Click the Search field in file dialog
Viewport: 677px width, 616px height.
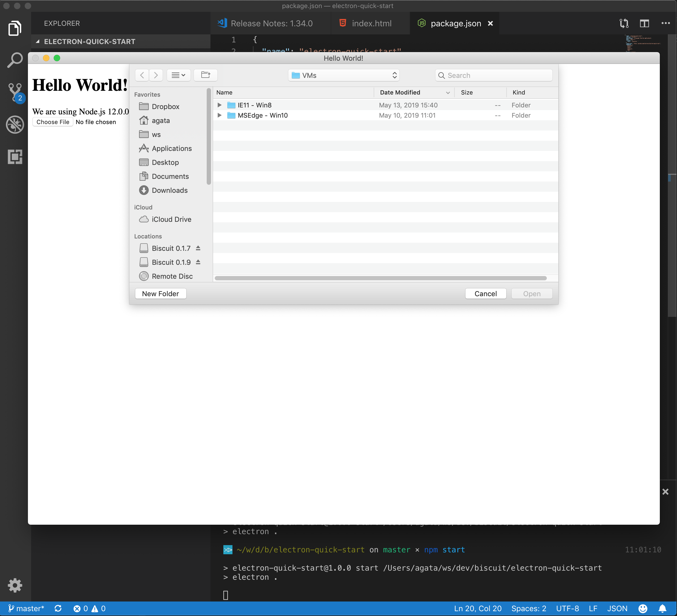coord(494,75)
